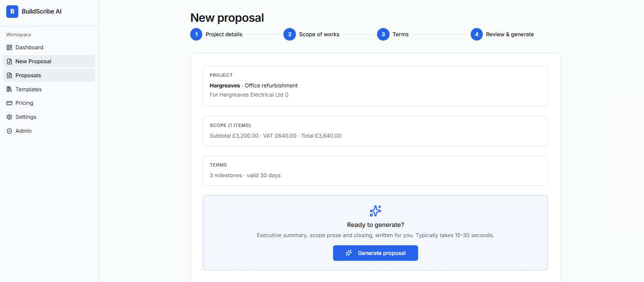Click the SCOPE (1 ITEMS) heading
Image resolution: width=644 pixels, height=282 pixels.
point(230,126)
